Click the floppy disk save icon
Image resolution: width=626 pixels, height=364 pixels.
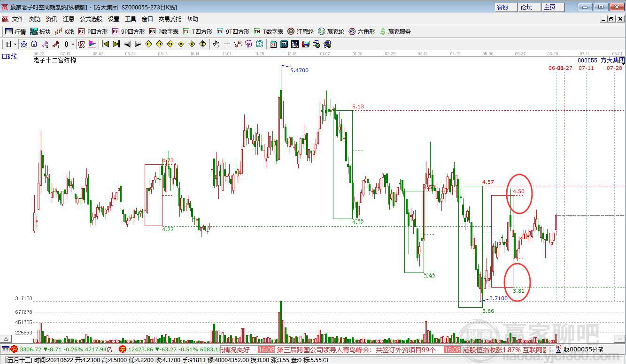(305, 44)
